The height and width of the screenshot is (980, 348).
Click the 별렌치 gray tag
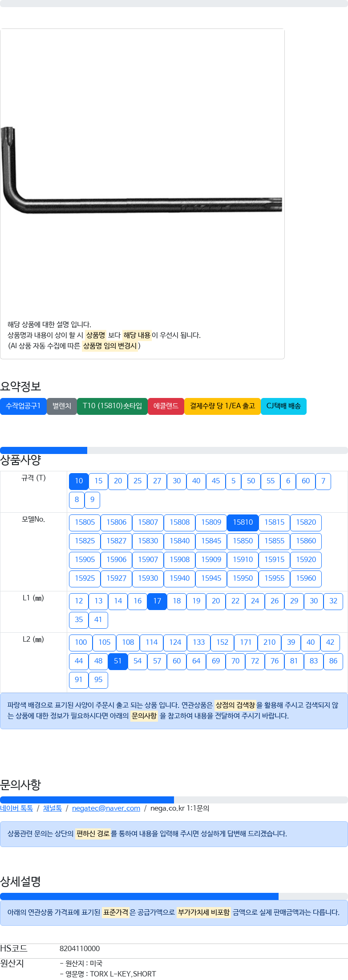(x=62, y=406)
